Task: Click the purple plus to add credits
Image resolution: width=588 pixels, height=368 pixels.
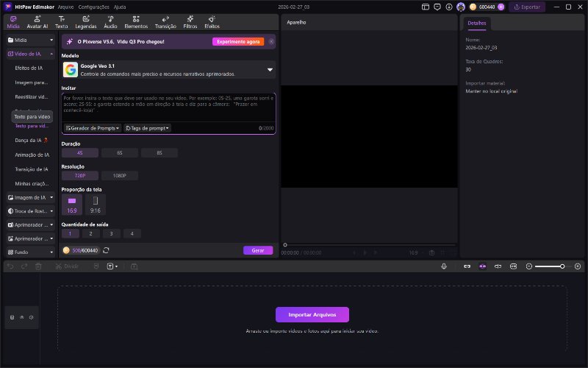Action: coord(501,7)
